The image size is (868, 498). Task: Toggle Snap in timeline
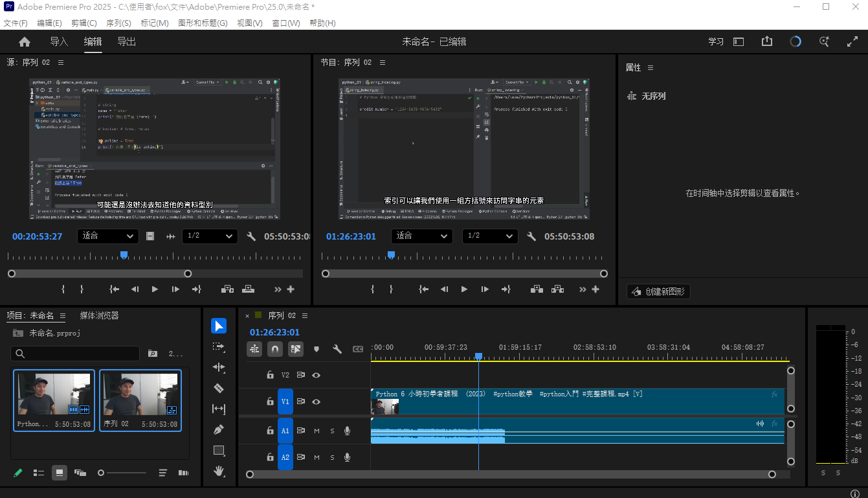pos(275,349)
